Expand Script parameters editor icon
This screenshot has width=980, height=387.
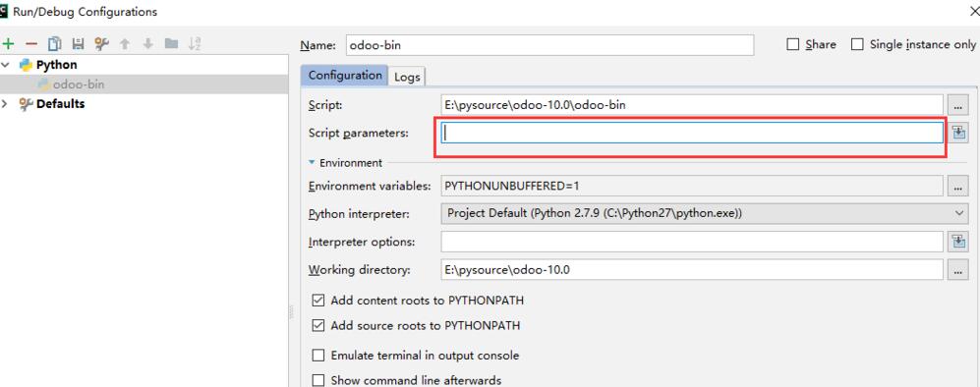(x=958, y=133)
